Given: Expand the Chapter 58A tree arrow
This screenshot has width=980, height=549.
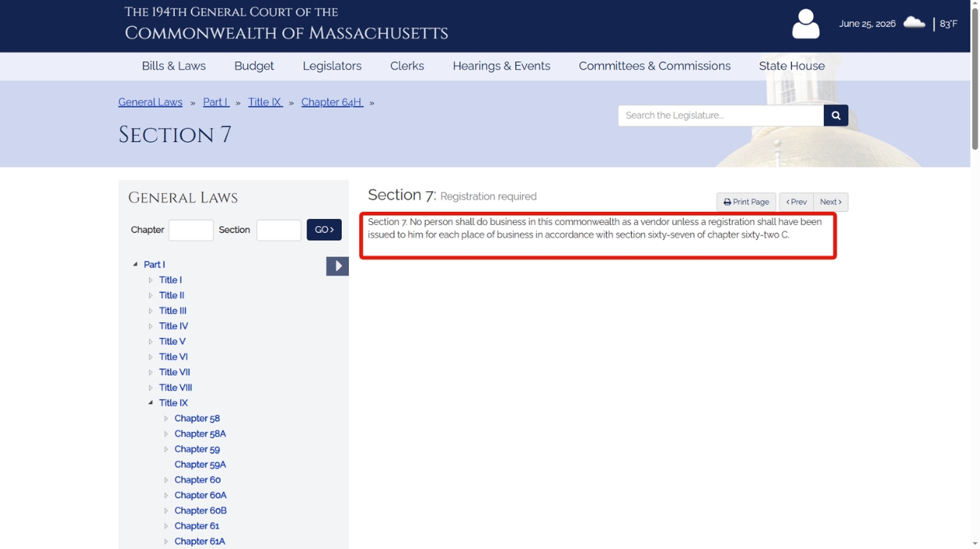Looking at the screenshot, I should coord(166,434).
